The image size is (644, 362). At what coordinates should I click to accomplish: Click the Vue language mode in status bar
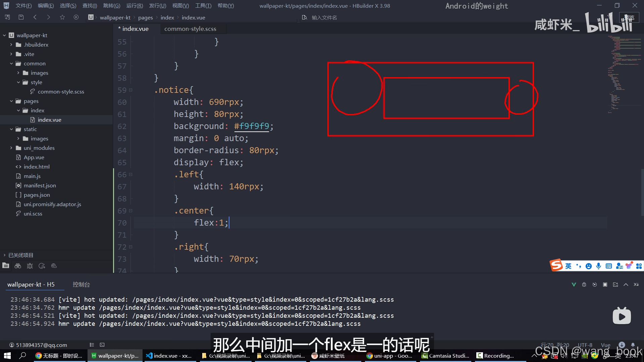point(605,345)
